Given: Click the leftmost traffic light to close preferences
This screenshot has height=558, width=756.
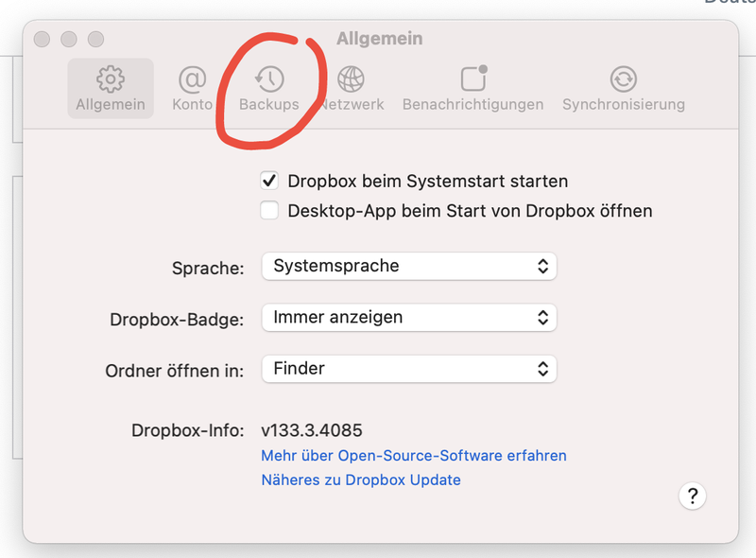Looking at the screenshot, I should pos(41,40).
